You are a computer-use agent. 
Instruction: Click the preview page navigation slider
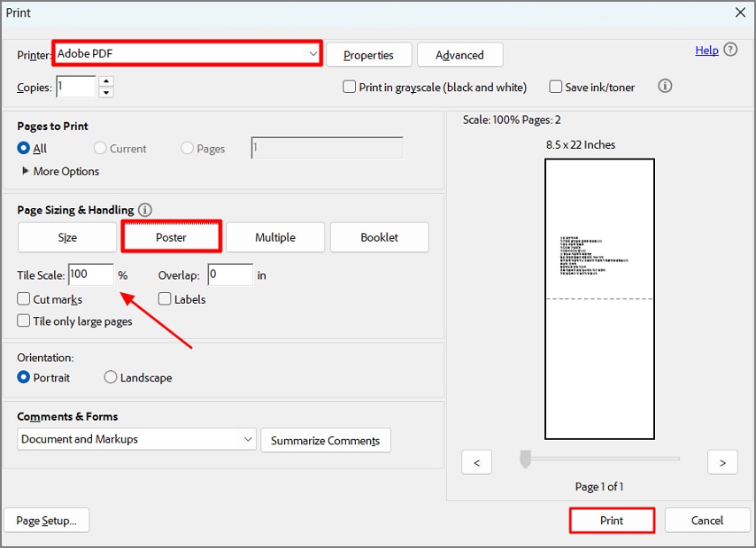[x=525, y=459]
